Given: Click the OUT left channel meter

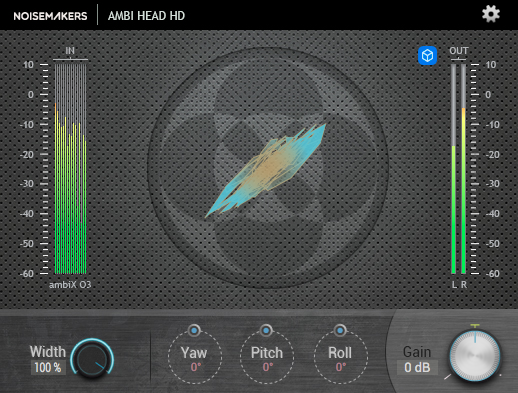Looking at the screenshot, I should coord(453,168).
